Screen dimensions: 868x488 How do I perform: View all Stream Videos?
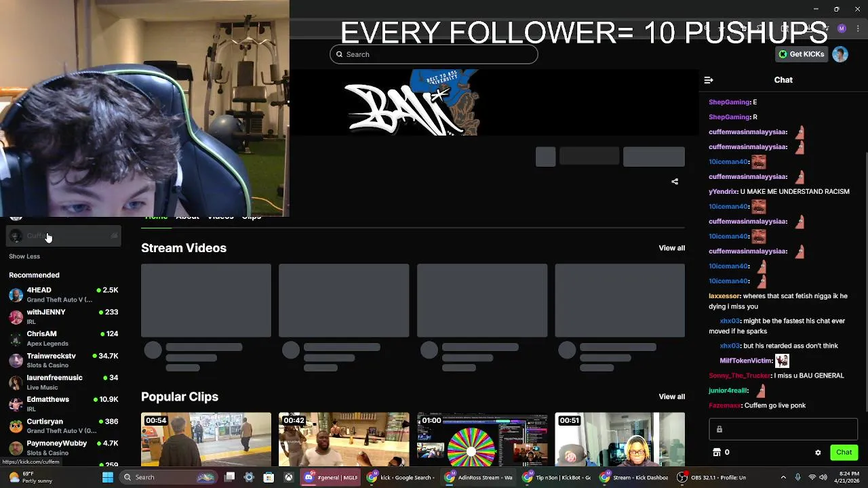pyautogui.click(x=671, y=248)
